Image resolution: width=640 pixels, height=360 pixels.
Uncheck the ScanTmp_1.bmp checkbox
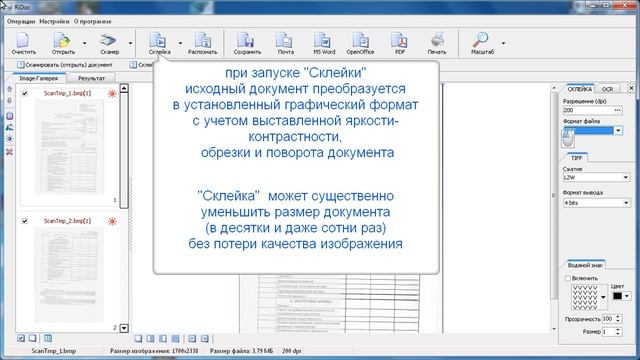25,93
